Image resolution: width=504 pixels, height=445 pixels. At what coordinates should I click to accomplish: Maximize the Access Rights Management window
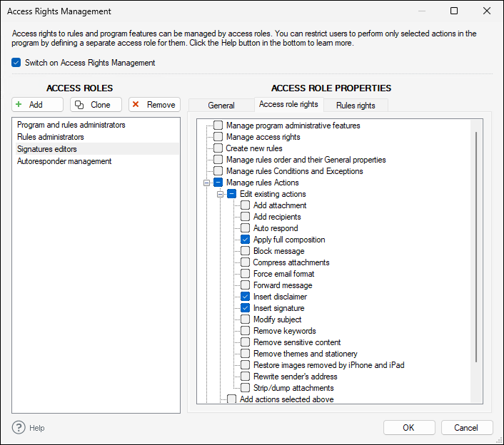click(x=454, y=11)
